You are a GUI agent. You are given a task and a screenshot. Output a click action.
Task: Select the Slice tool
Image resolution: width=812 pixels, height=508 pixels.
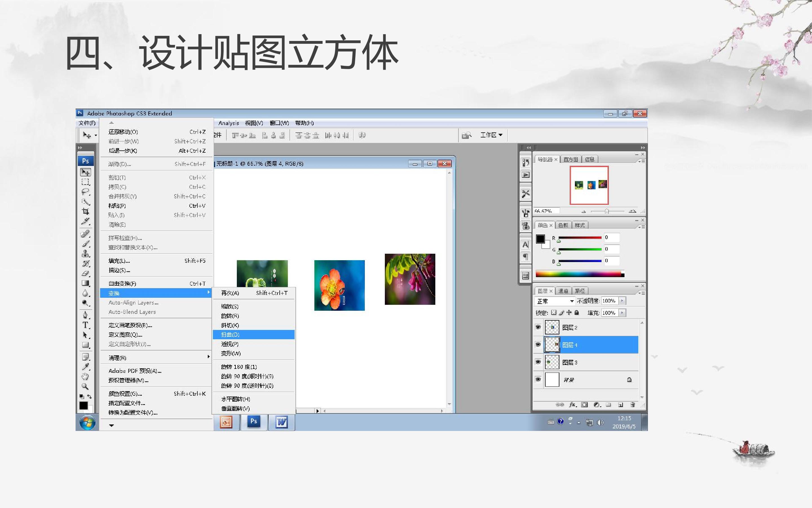(85, 221)
